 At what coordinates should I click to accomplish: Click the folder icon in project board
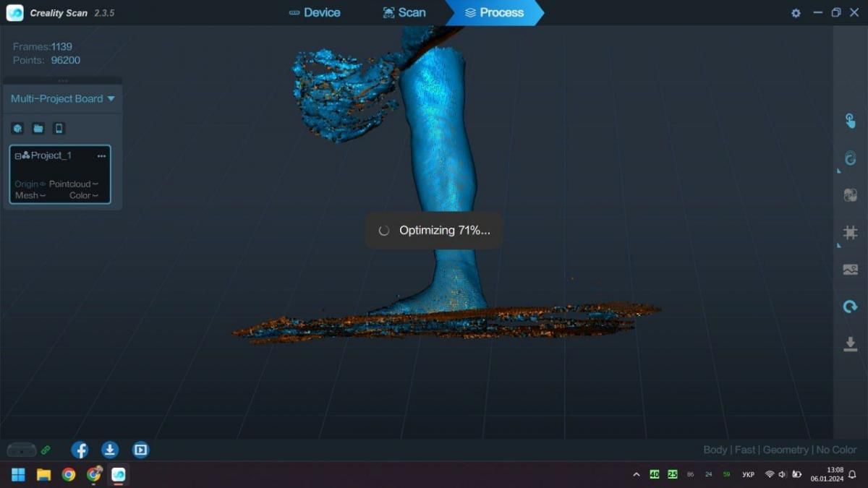[38, 128]
